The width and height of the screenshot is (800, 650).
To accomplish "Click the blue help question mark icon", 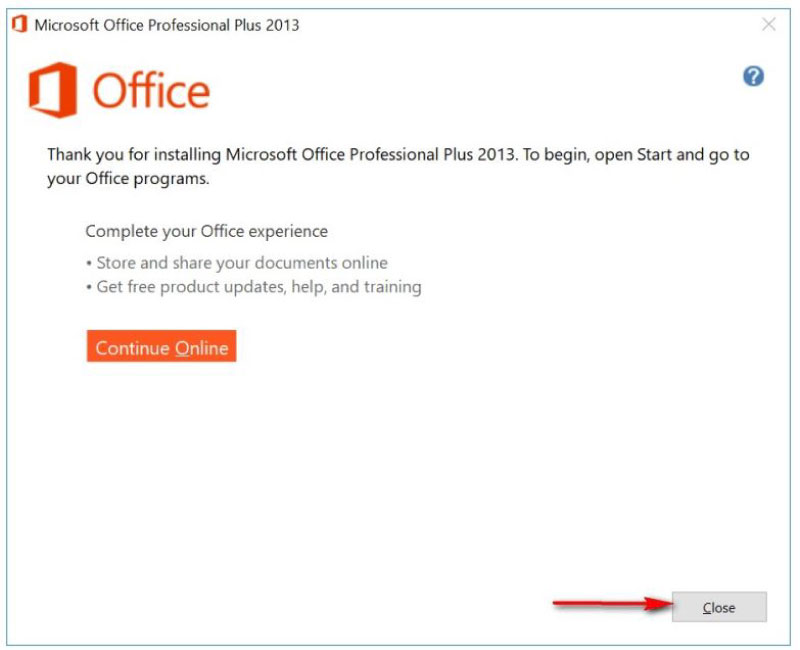I will pos(753,77).
